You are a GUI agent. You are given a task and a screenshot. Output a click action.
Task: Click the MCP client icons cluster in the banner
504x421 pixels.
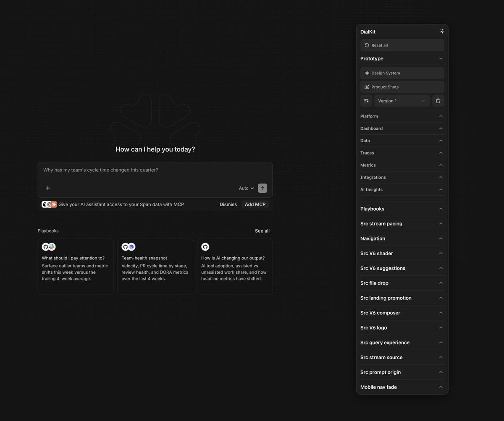(49, 204)
